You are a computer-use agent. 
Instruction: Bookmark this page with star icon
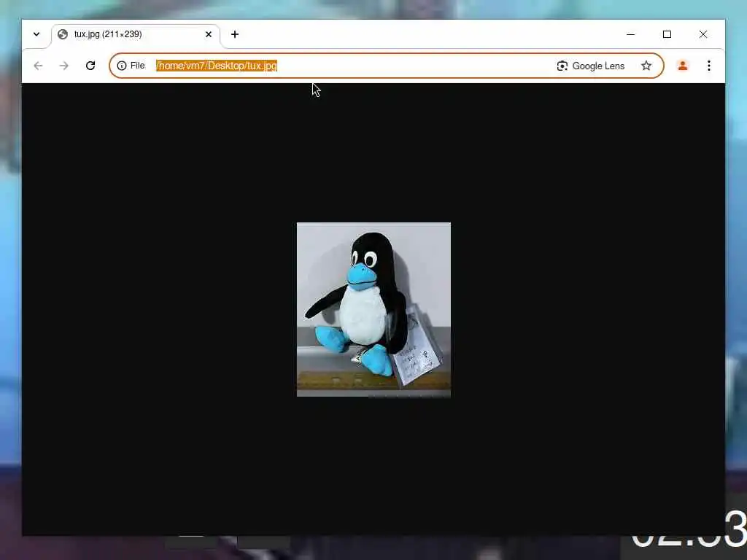point(646,66)
